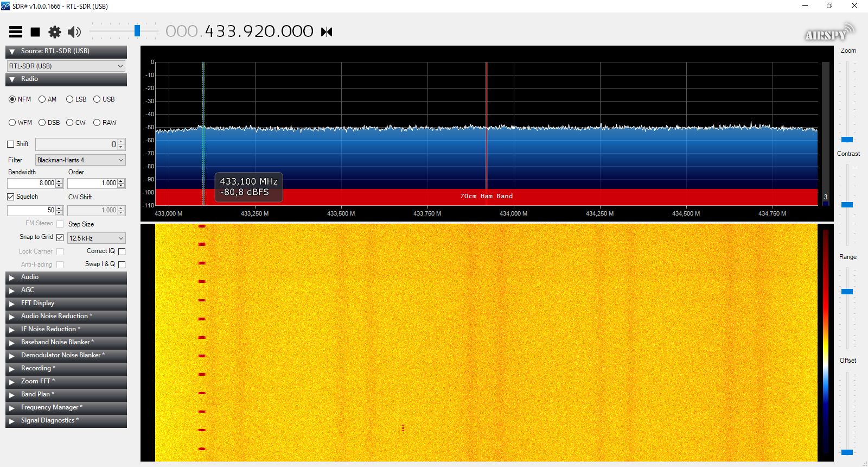Expand the Frequency Manager panel
Screen dimensions: 868x467
[66, 408]
